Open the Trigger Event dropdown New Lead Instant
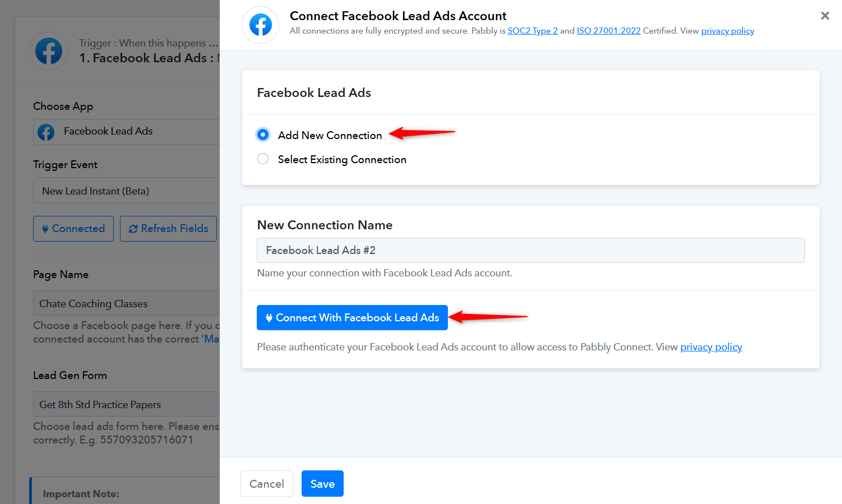The height and width of the screenshot is (504, 842). (127, 191)
